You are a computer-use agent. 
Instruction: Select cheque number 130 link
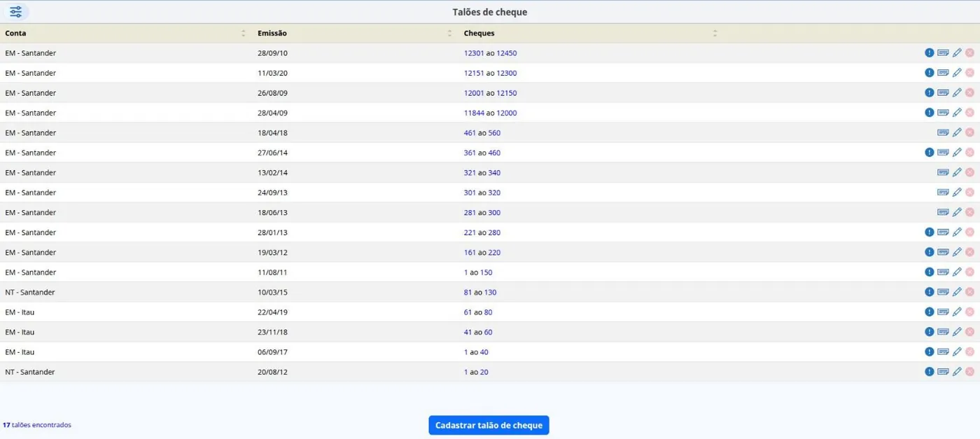[490, 293]
